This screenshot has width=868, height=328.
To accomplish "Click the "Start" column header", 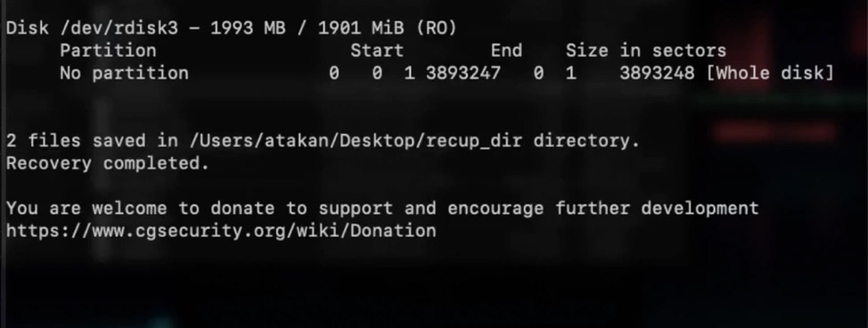I will [x=377, y=51].
